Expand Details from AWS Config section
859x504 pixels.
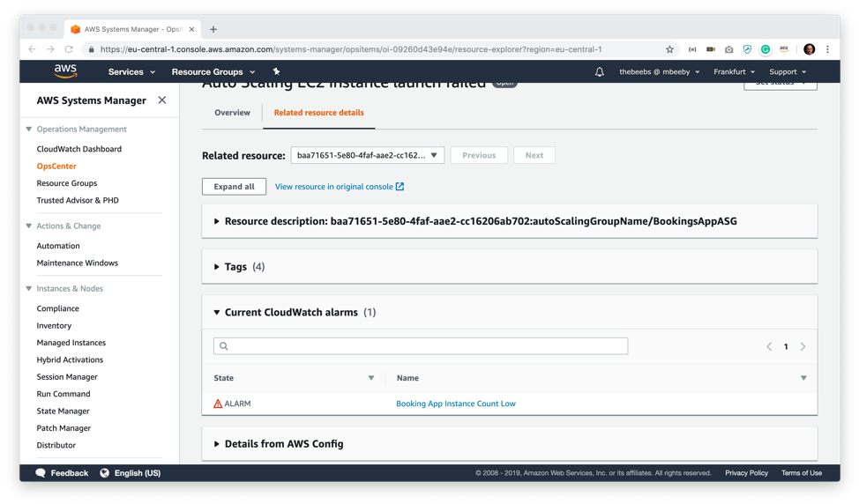pos(216,444)
